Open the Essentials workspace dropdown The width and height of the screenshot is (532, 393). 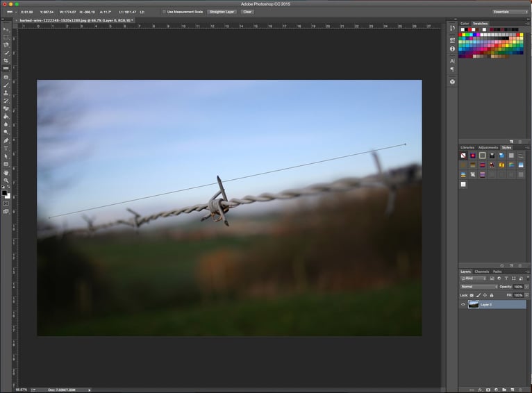click(x=510, y=12)
